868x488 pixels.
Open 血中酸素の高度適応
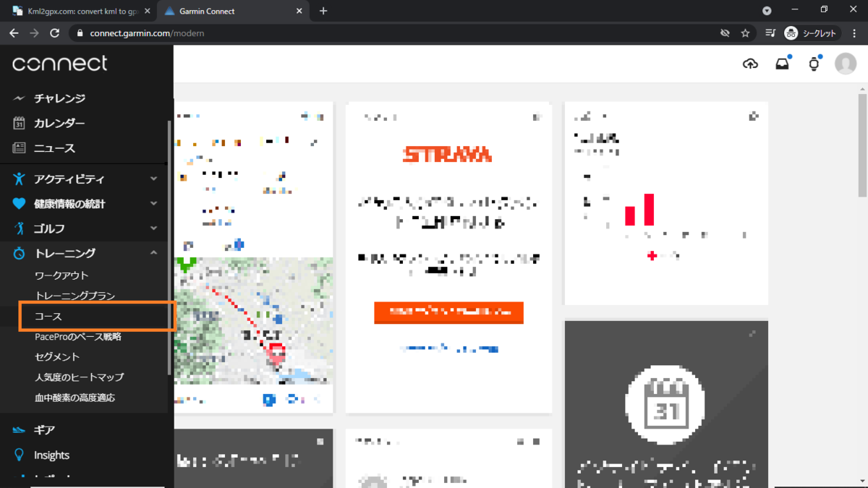pyautogui.click(x=75, y=398)
